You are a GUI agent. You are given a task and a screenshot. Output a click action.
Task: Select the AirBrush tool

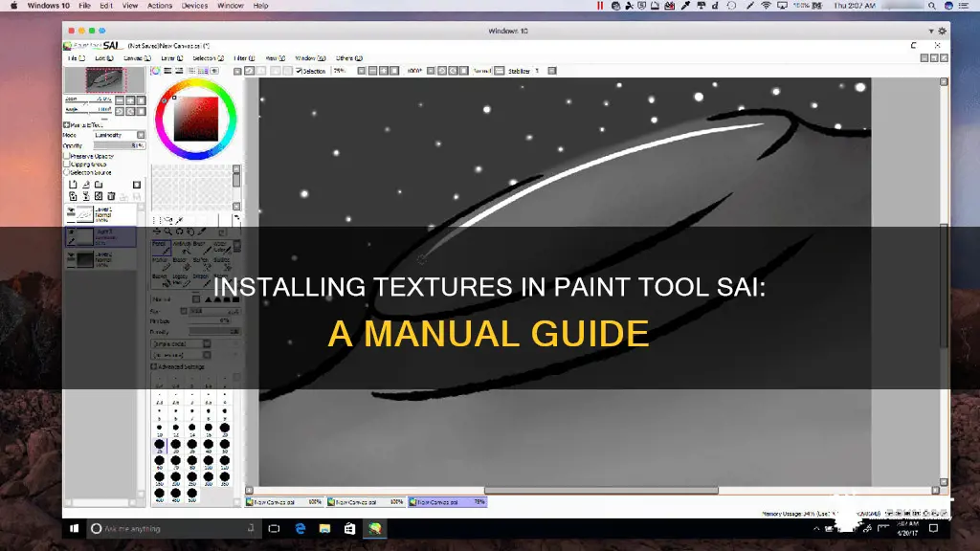point(181,248)
